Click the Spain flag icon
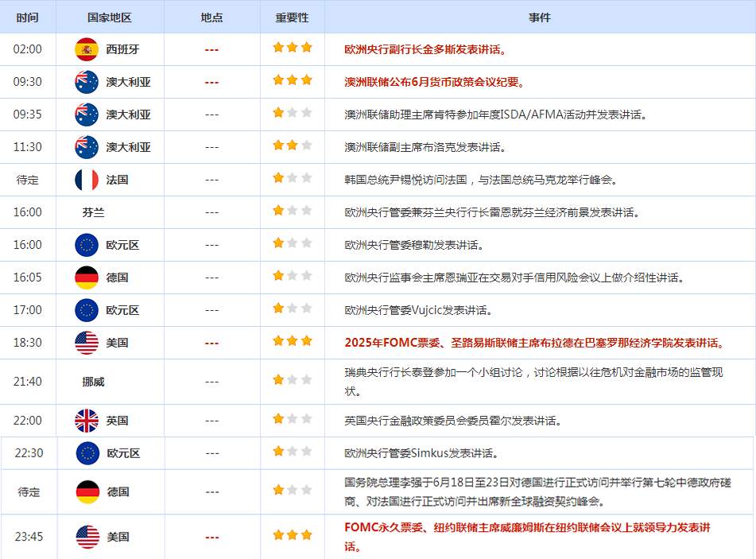This screenshot has width=756, height=559. tap(87, 49)
